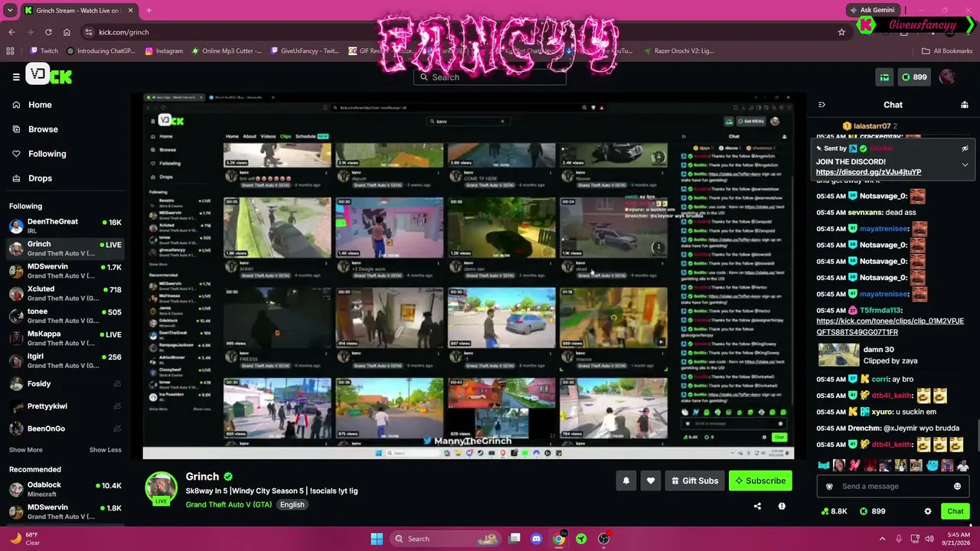
Task: Open the All Bookmarks folder
Action: (x=947, y=51)
